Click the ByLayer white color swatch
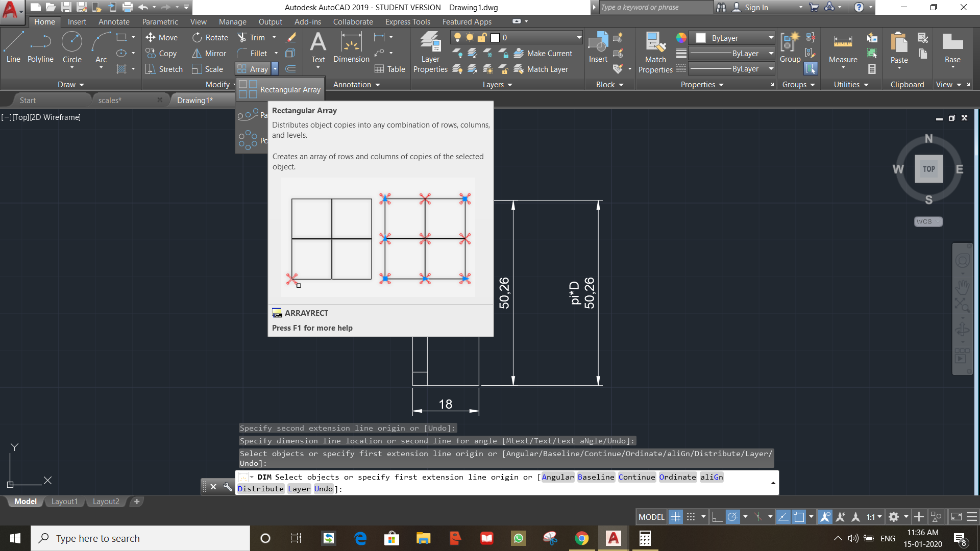Screen dimensions: 980x551 (x=701, y=38)
